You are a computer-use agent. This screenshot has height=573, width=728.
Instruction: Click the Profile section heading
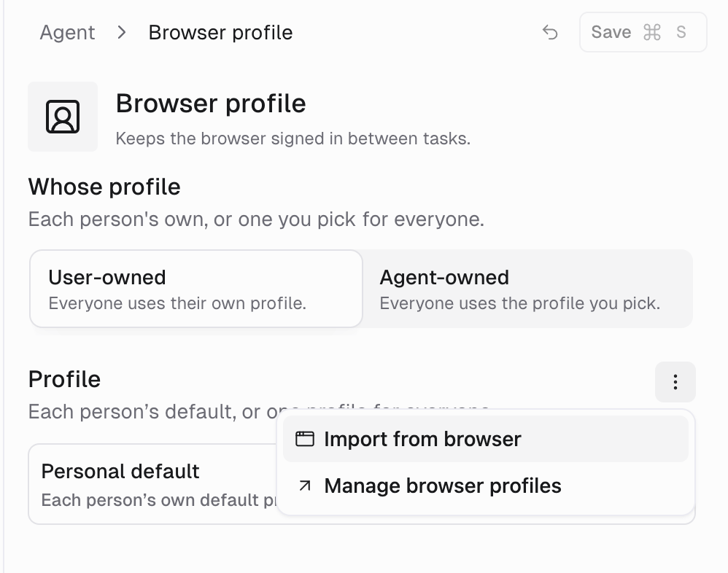pos(64,379)
